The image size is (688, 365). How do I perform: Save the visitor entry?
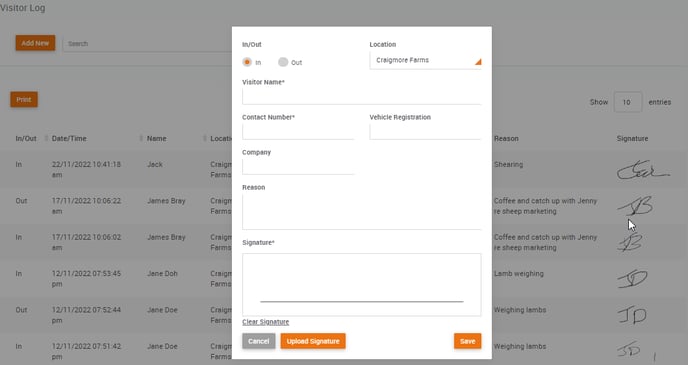pyautogui.click(x=467, y=341)
